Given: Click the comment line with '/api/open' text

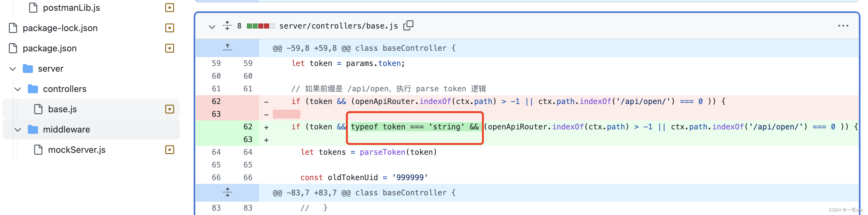Looking at the screenshot, I should pos(388,88).
